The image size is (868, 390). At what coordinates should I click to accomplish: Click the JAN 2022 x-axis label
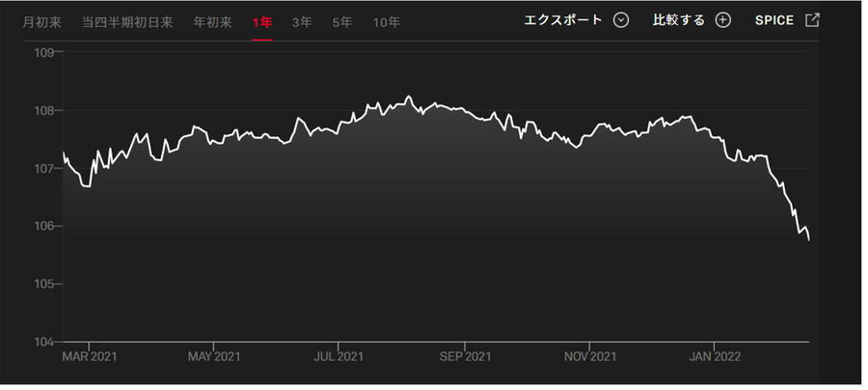715,356
